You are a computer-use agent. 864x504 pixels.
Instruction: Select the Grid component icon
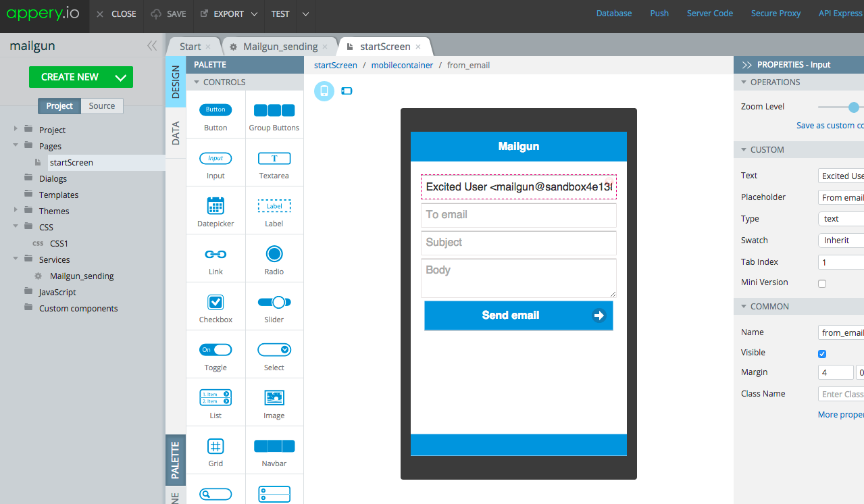click(x=215, y=447)
